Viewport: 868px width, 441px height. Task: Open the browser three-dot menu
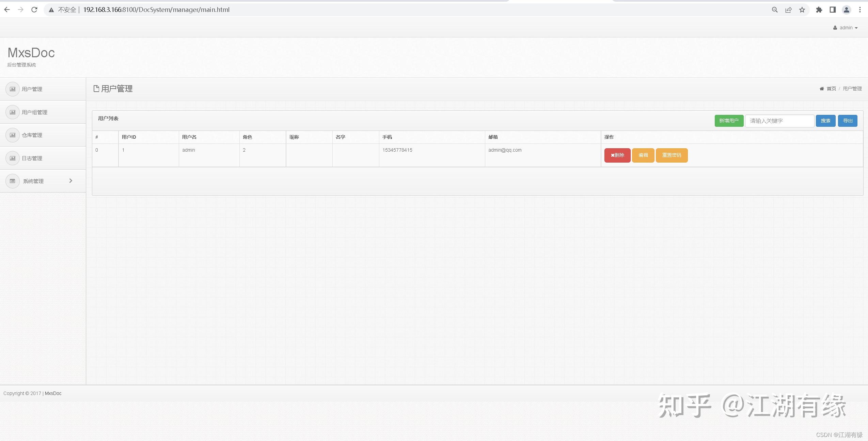860,10
